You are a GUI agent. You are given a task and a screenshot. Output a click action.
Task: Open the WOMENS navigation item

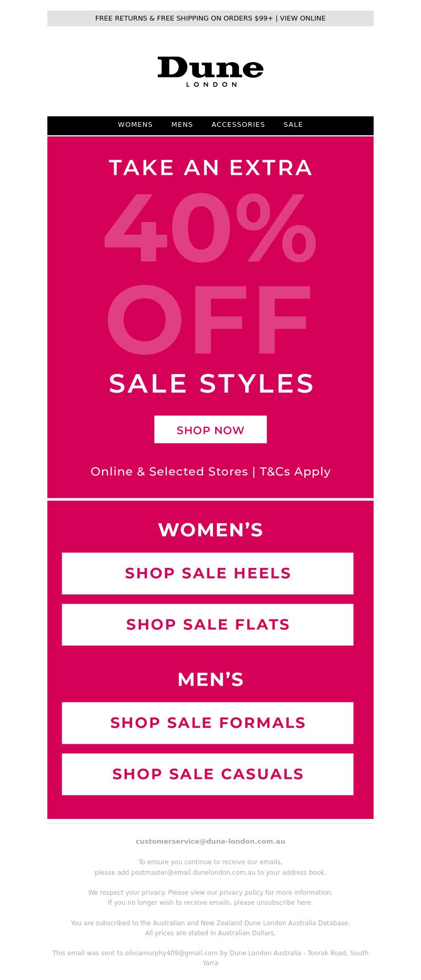[135, 125]
